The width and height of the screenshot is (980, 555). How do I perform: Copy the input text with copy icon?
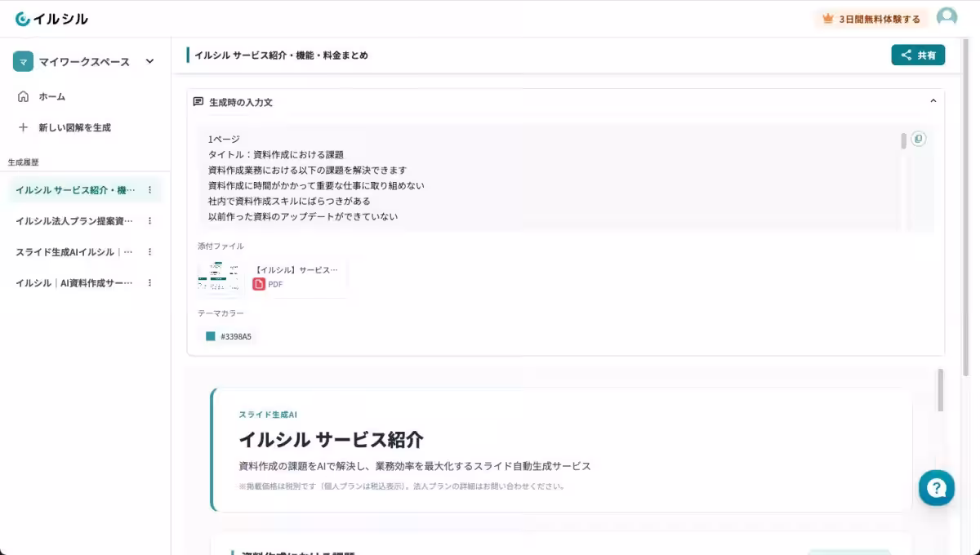coord(919,139)
